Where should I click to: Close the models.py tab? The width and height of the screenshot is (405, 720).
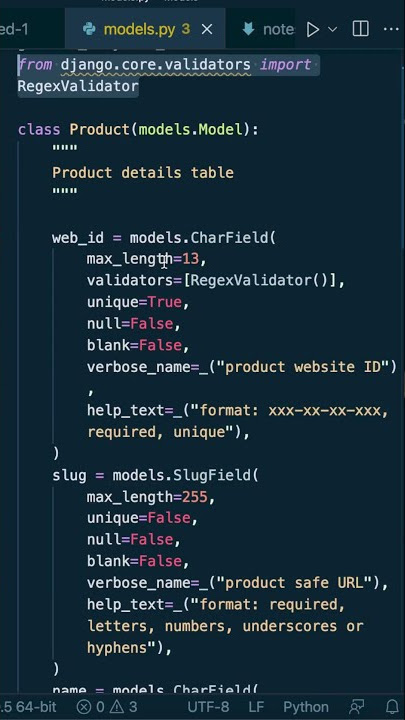pyautogui.click(x=207, y=30)
